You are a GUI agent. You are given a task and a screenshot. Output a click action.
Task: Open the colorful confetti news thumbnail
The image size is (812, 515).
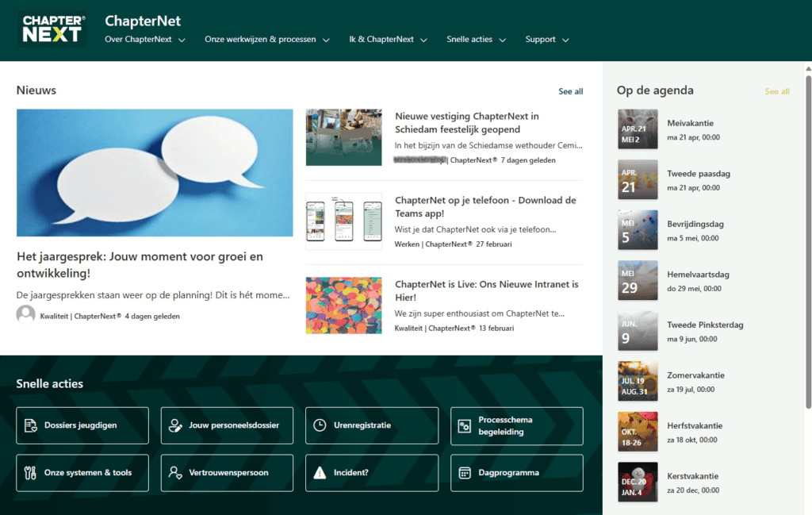(x=344, y=306)
